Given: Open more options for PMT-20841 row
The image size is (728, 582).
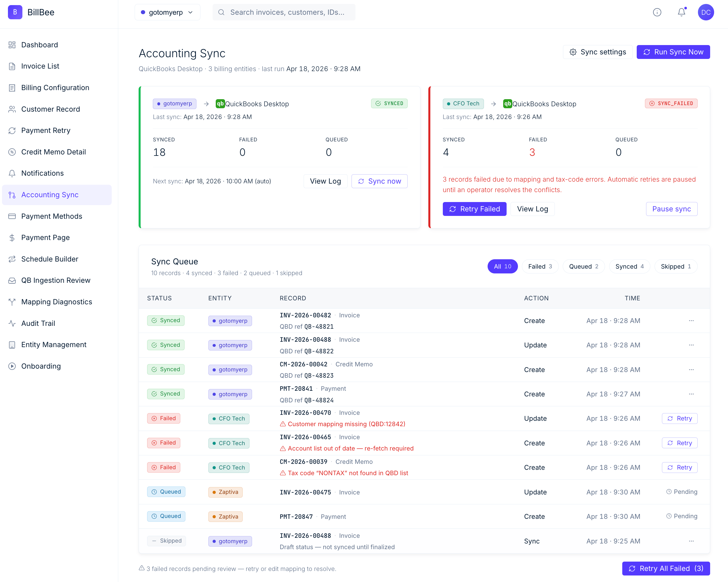Looking at the screenshot, I should (x=691, y=394).
